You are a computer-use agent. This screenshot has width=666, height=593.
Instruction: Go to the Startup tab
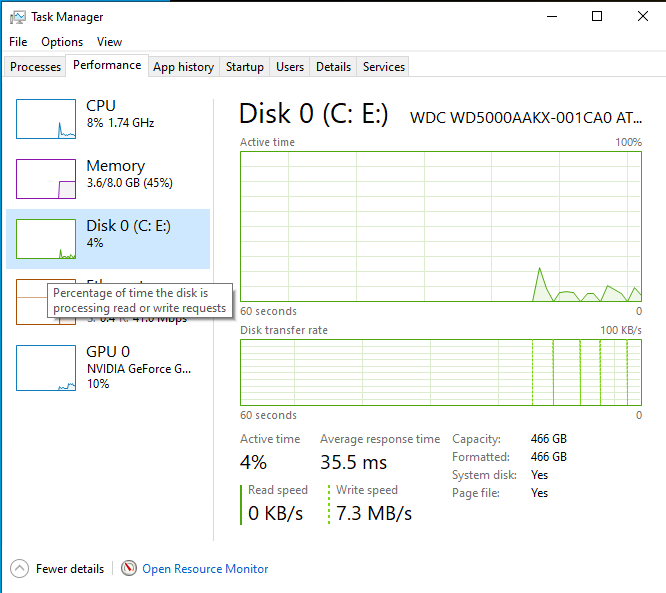pos(245,67)
